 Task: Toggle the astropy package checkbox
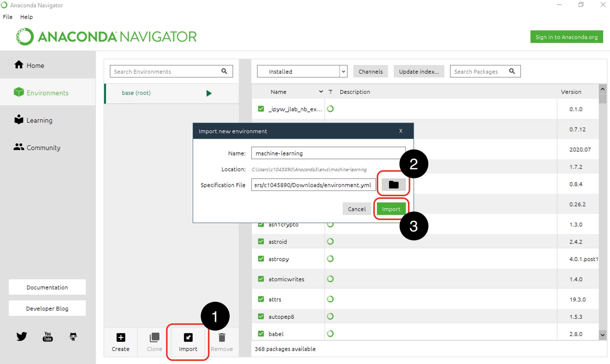coord(261,259)
